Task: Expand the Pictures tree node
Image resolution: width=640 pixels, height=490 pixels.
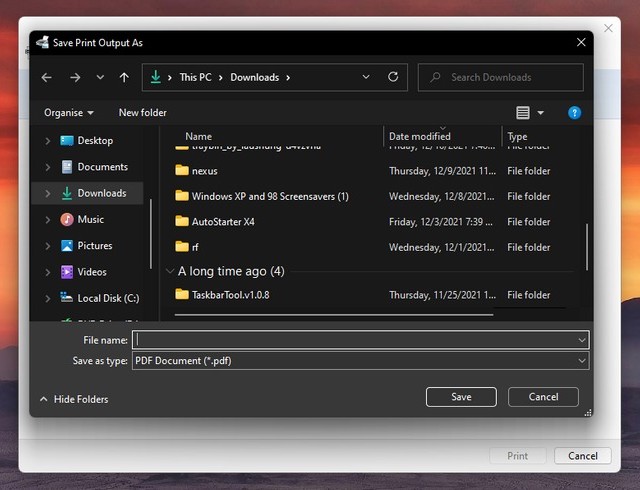Action: click(48, 246)
